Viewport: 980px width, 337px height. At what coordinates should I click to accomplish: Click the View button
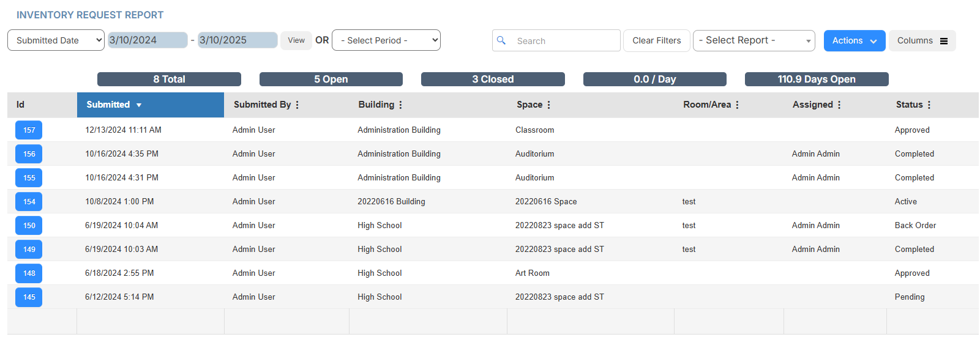pyautogui.click(x=296, y=40)
